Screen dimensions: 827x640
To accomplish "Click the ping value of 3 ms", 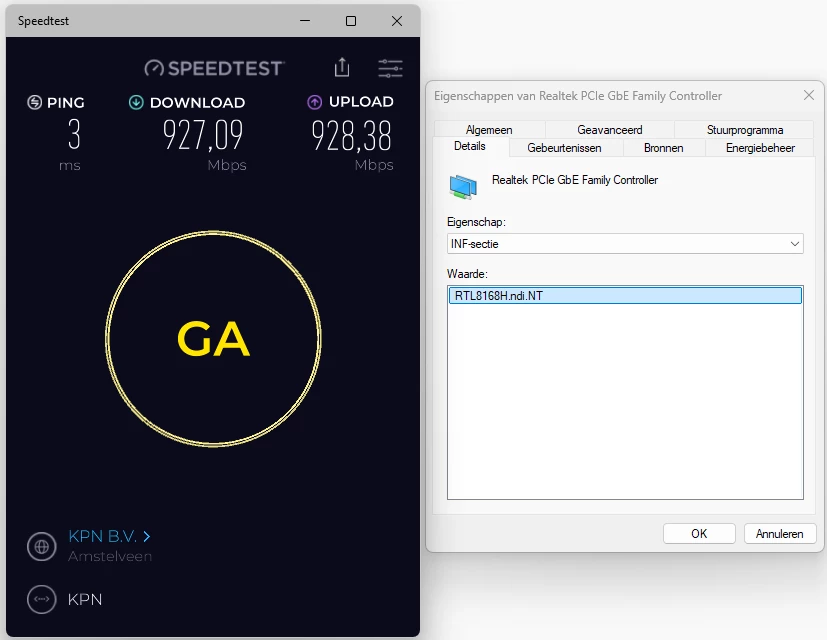I will click(x=74, y=134).
